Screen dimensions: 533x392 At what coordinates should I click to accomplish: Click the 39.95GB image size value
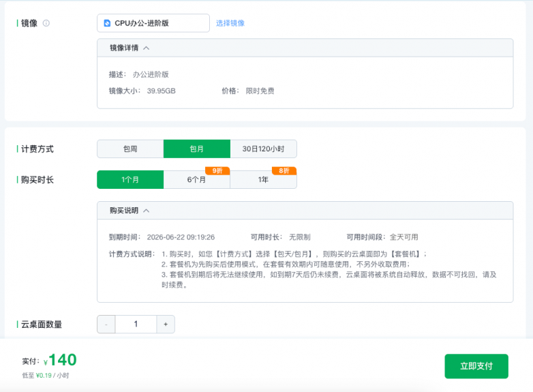pyautogui.click(x=161, y=91)
